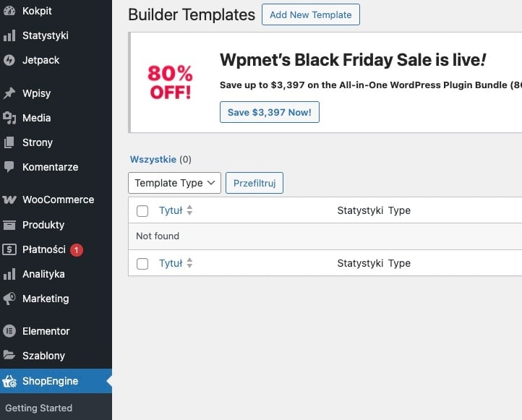Open the Template Type dropdown
The height and width of the screenshot is (420, 522).
tap(174, 183)
